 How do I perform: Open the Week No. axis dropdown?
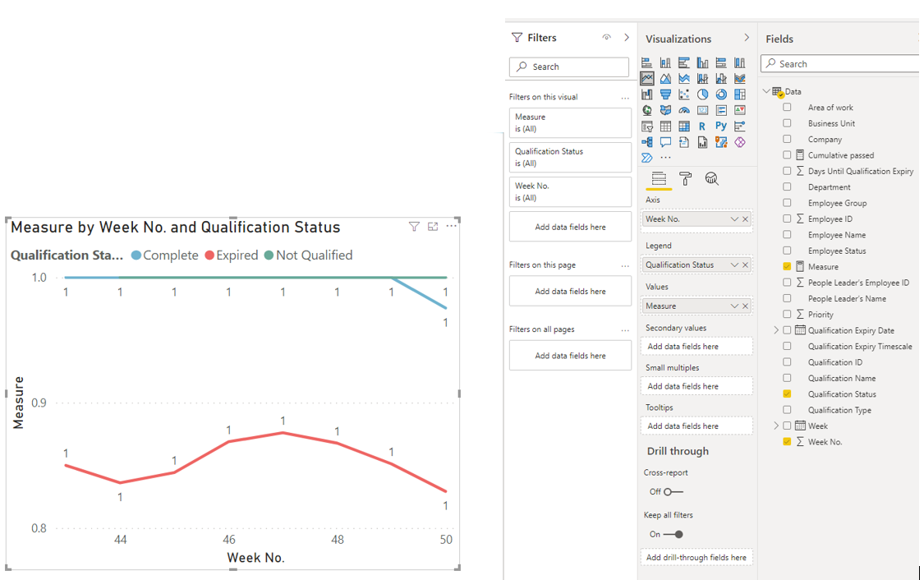734,219
